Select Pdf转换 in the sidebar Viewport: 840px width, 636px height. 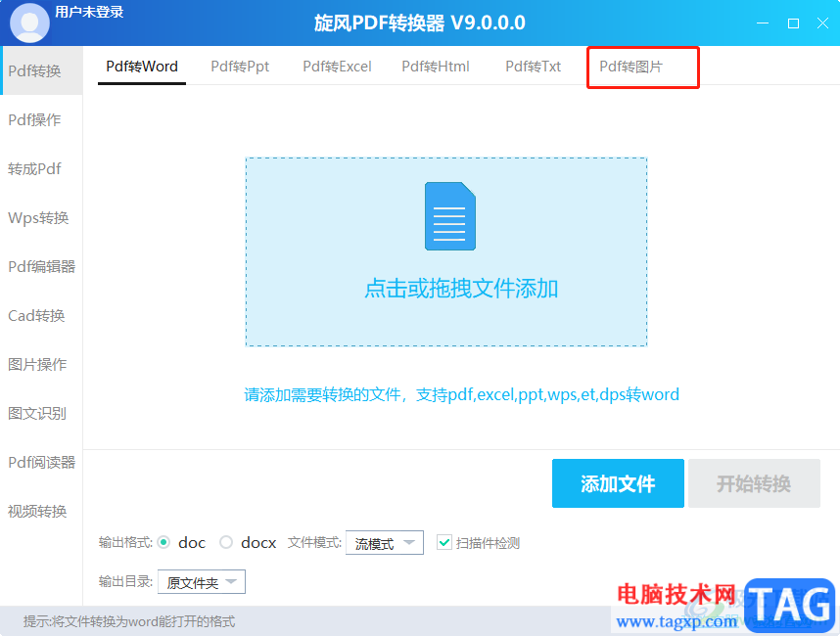(42, 70)
